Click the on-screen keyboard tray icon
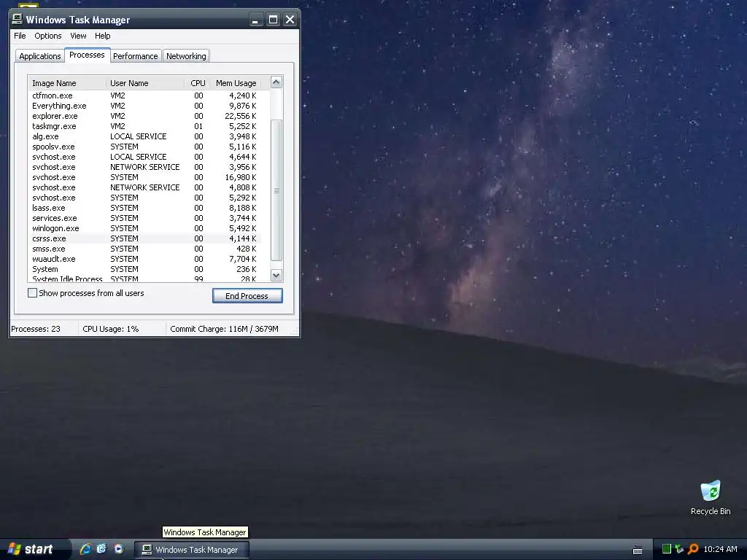The width and height of the screenshot is (747, 560). pyautogui.click(x=638, y=550)
